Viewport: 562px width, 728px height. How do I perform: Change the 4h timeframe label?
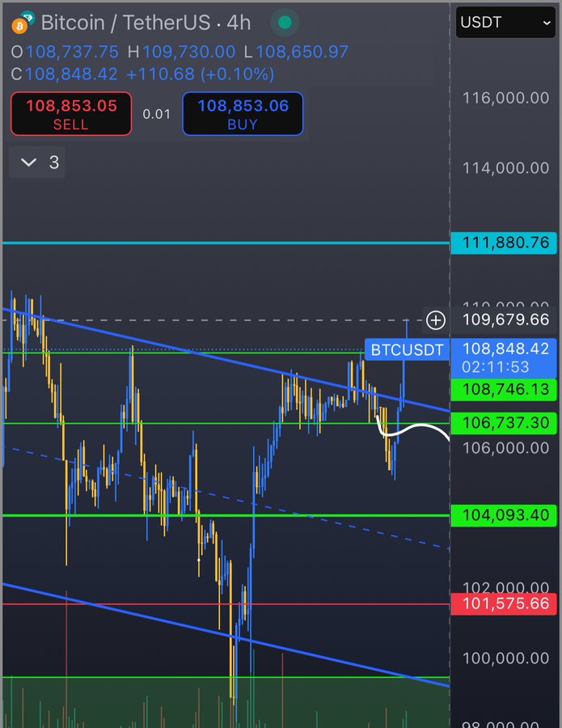click(239, 23)
